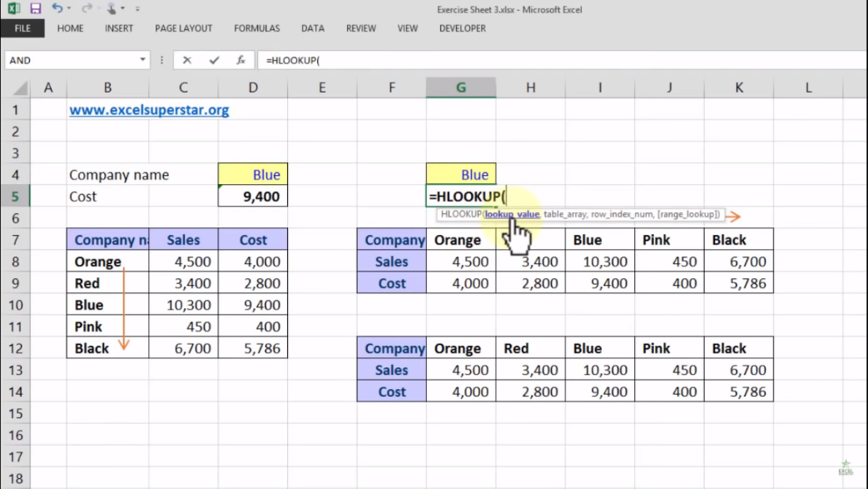Select the yellow Blue cell in G4
Viewport: 868px width, 489px height.
461,175
